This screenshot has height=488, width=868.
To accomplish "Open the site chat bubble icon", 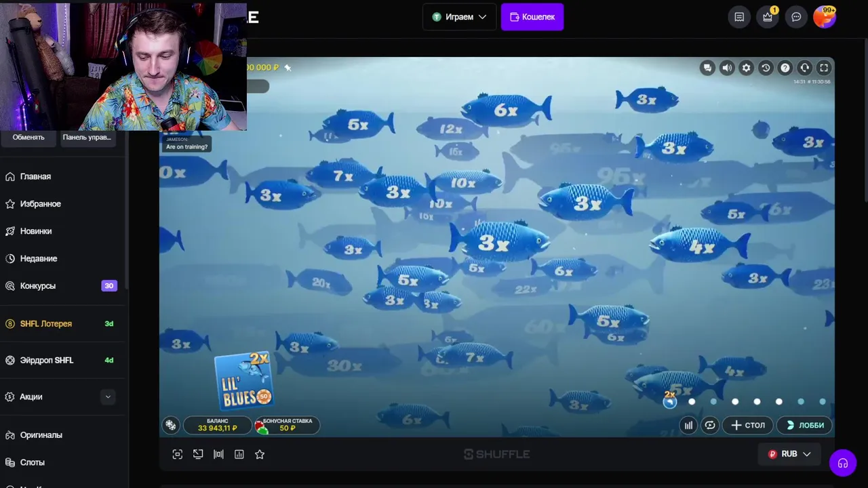I will coord(796,17).
